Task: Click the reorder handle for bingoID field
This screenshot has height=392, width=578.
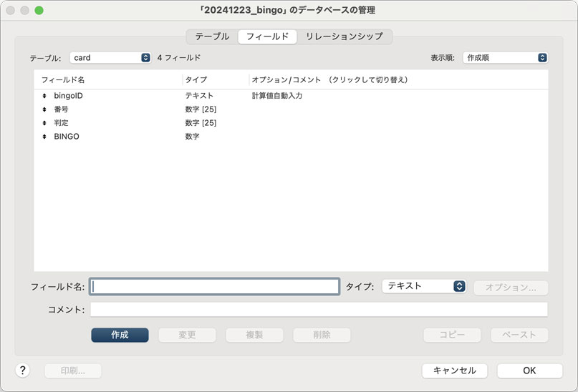Action: (44, 96)
